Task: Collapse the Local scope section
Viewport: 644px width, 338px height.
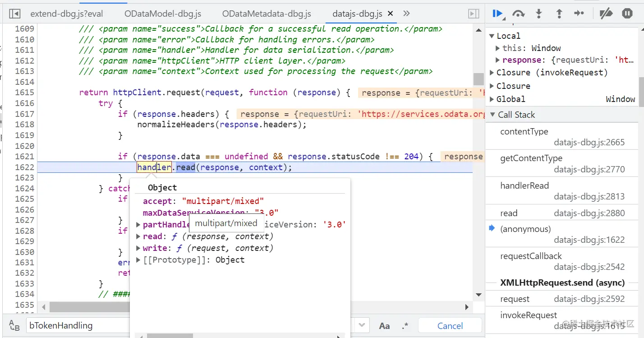Action: (x=492, y=36)
